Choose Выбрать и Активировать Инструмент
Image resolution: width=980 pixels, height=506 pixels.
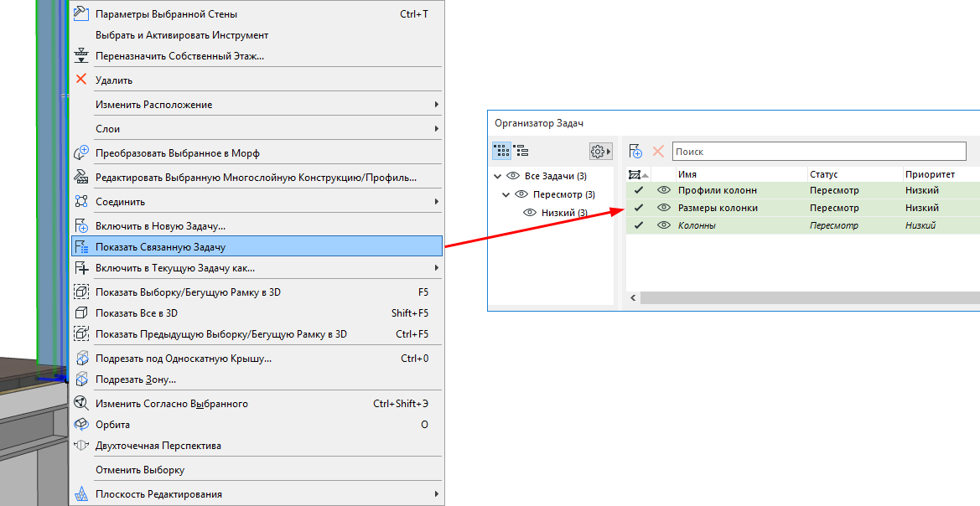[x=182, y=35]
